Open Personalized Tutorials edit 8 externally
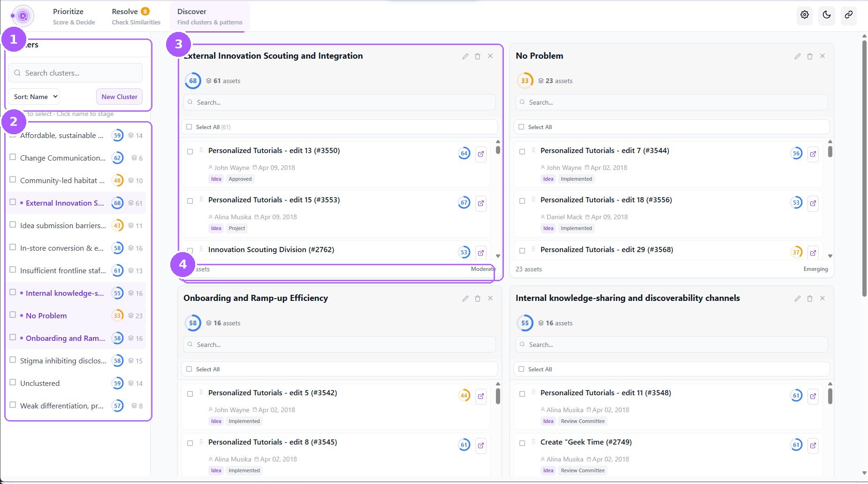 [x=481, y=446]
